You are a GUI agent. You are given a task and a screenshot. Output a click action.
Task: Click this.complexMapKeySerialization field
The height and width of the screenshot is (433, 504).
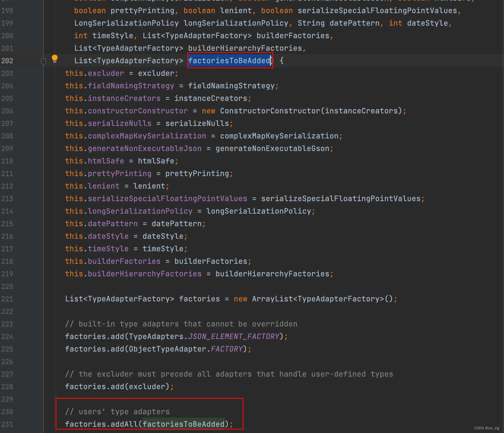[136, 136]
